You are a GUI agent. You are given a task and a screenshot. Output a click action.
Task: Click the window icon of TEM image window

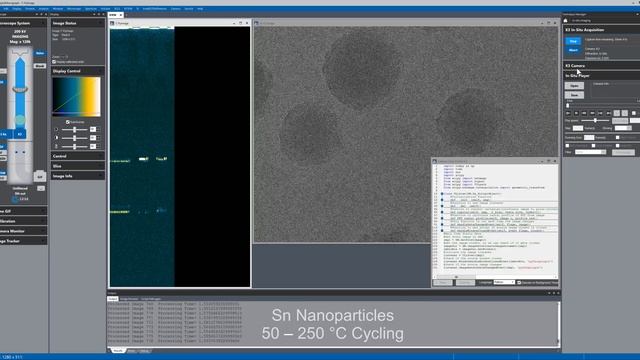pyautogui.click(x=256, y=23)
